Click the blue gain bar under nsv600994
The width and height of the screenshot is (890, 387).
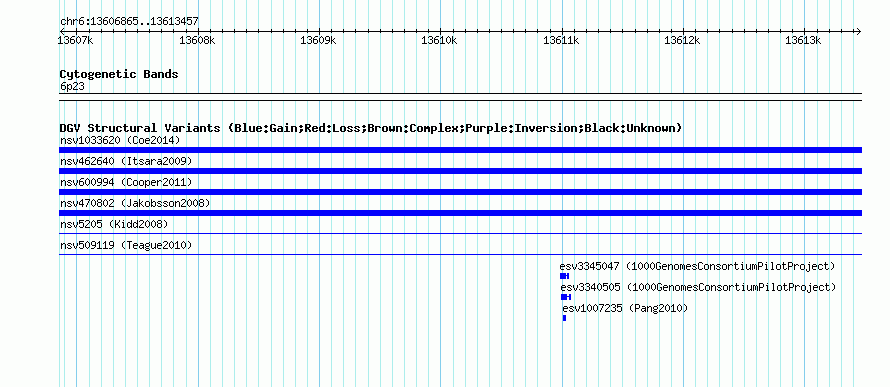(460, 192)
